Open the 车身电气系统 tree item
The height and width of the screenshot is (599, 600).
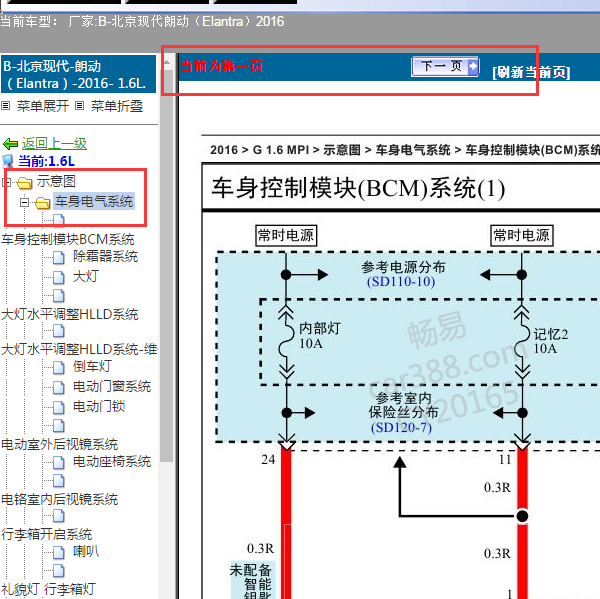94,201
